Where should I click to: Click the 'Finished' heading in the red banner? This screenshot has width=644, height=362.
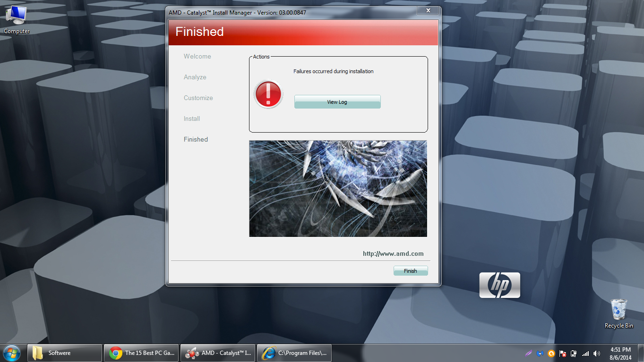[x=199, y=32]
